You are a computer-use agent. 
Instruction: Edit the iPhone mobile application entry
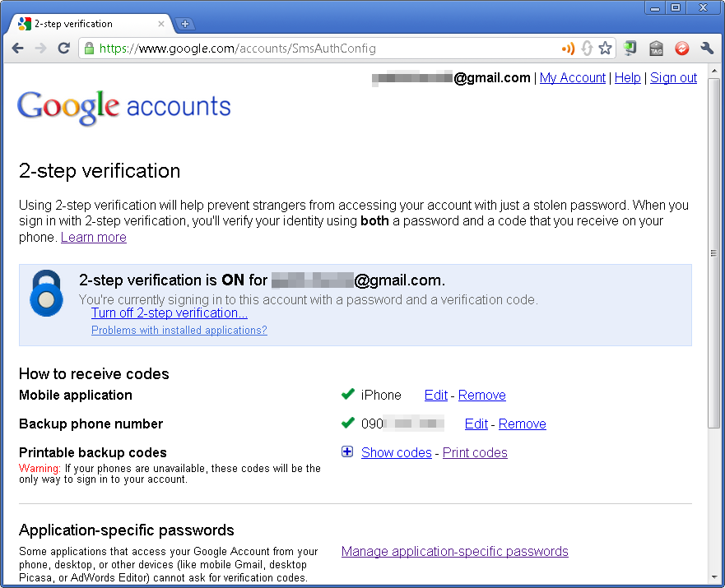(436, 395)
